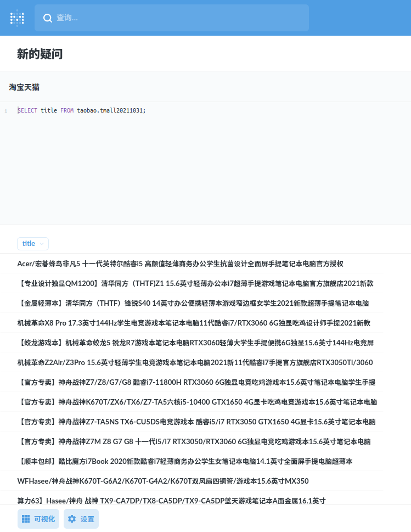Select the 神舟战神Z7-TA5NS TX6-CU5DS row
The image size is (411, 532).
coord(192,422)
